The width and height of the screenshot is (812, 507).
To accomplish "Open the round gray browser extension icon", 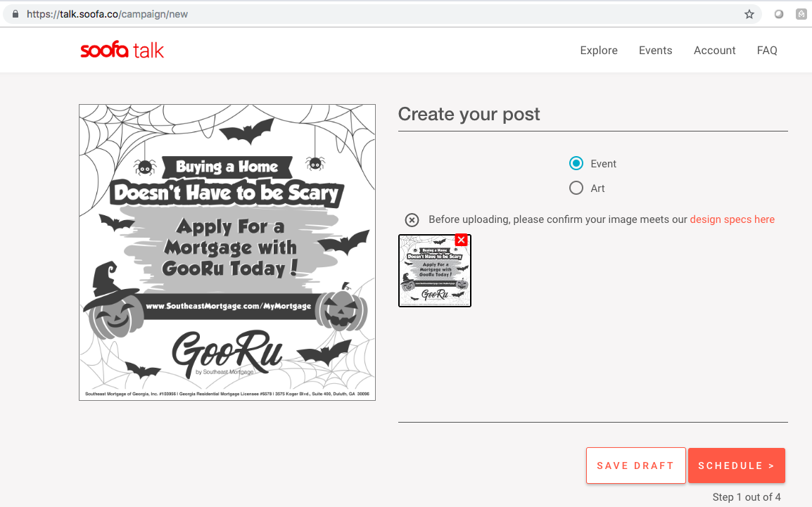I will click(x=779, y=14).
